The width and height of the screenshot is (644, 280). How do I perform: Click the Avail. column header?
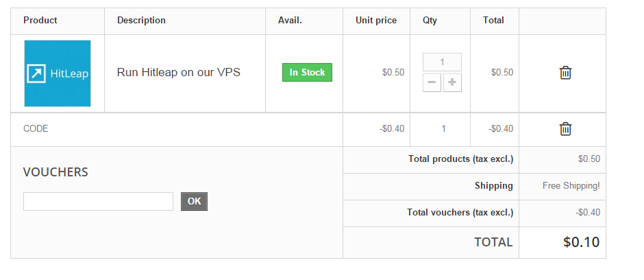290,20
